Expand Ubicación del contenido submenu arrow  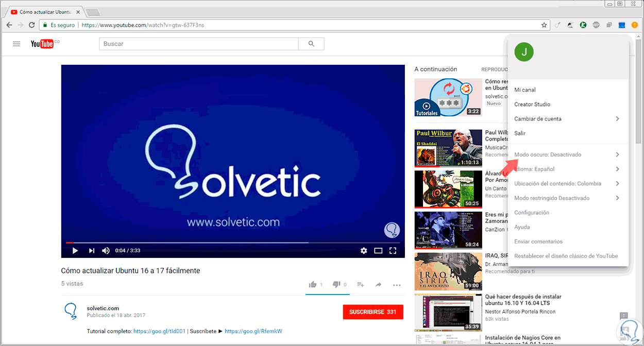pyautogui.click(x=617, y=183)
